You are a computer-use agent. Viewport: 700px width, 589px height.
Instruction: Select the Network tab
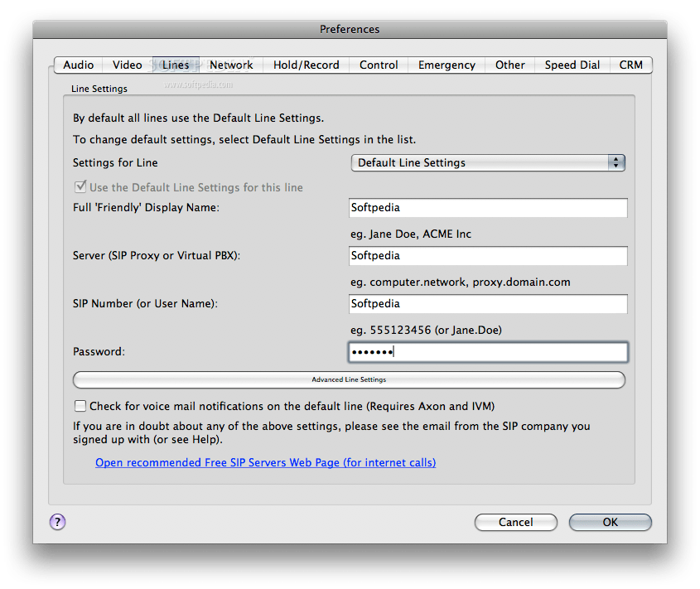(x=231, y=65)
